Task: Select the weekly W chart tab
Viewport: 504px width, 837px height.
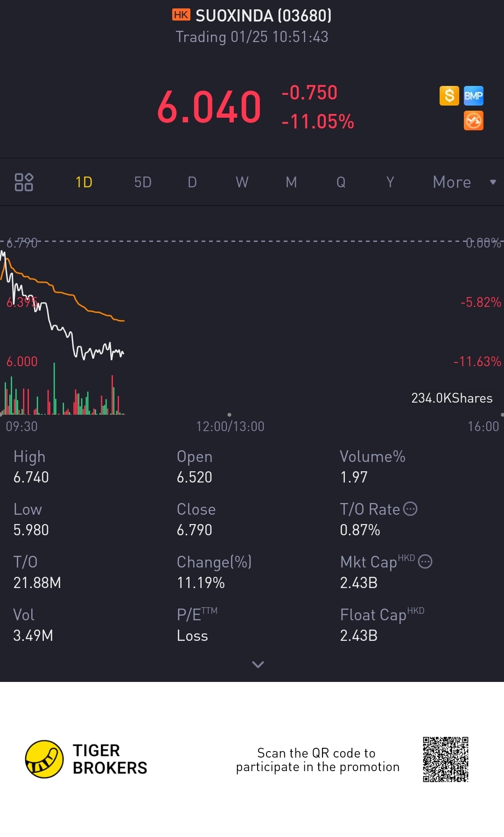Action: (242, 182)
